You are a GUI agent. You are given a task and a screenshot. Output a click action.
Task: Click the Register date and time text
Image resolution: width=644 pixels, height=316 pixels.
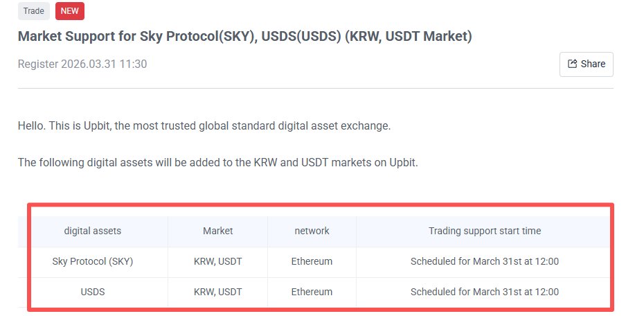point(82,64)
